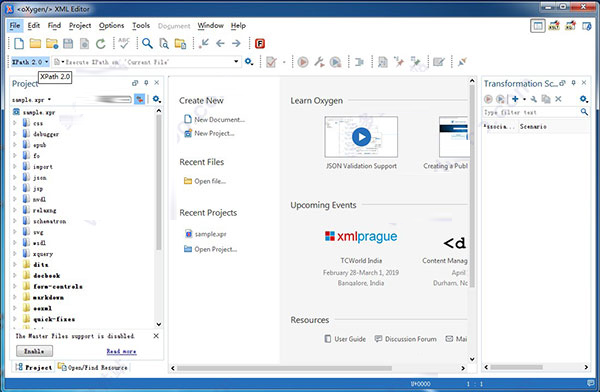Click the Enable master files button
The height and width of the screenshot is (392, 600).
pos(34,351)
